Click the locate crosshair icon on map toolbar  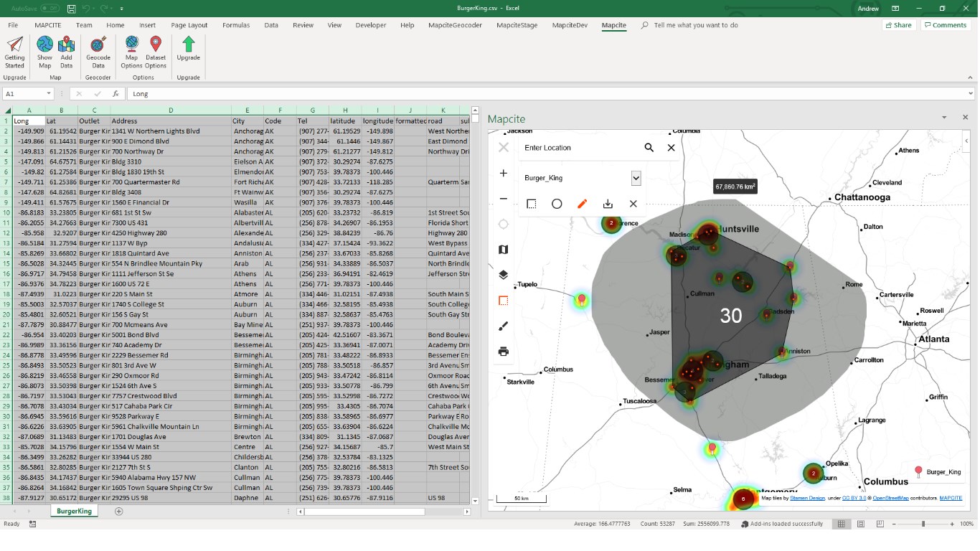504,224
